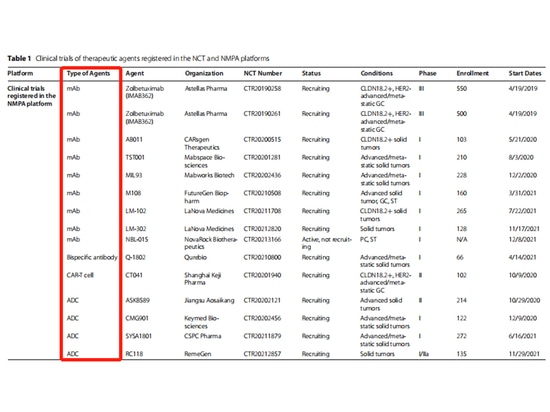Click trial number CTR20190258
Viewport: 550px width, 412px height.
(262, 88)
